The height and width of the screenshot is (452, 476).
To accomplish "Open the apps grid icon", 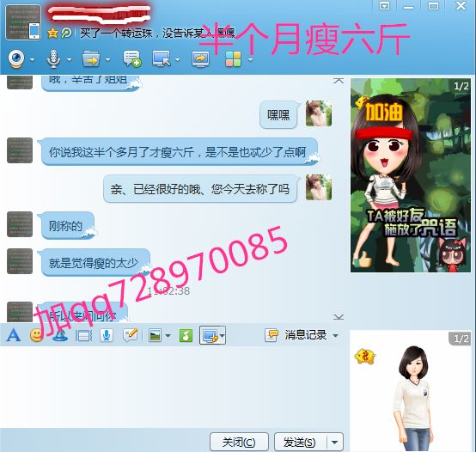I will 233,59.
